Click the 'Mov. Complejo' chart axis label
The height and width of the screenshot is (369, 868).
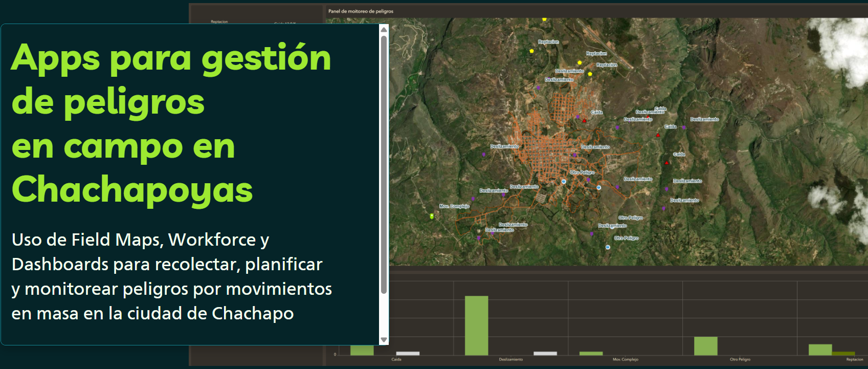pos(625,360)
